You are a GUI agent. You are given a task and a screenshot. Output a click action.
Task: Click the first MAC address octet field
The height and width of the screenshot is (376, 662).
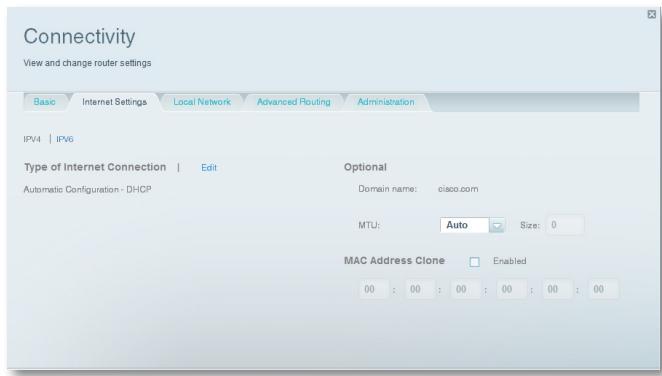tap(374, 289)
